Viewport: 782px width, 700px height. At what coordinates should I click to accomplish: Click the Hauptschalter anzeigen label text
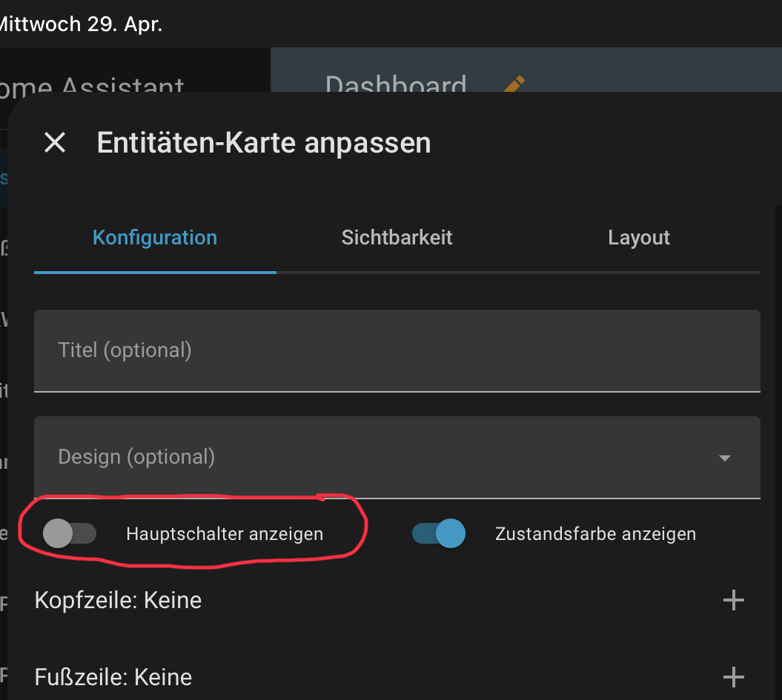(225, 534)
